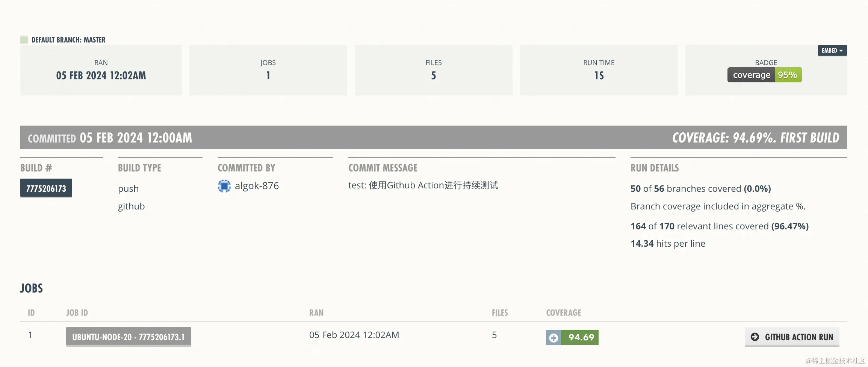
Task: Sort jobs by the COVERAGE column header
Action: click(x=563, y=313)
